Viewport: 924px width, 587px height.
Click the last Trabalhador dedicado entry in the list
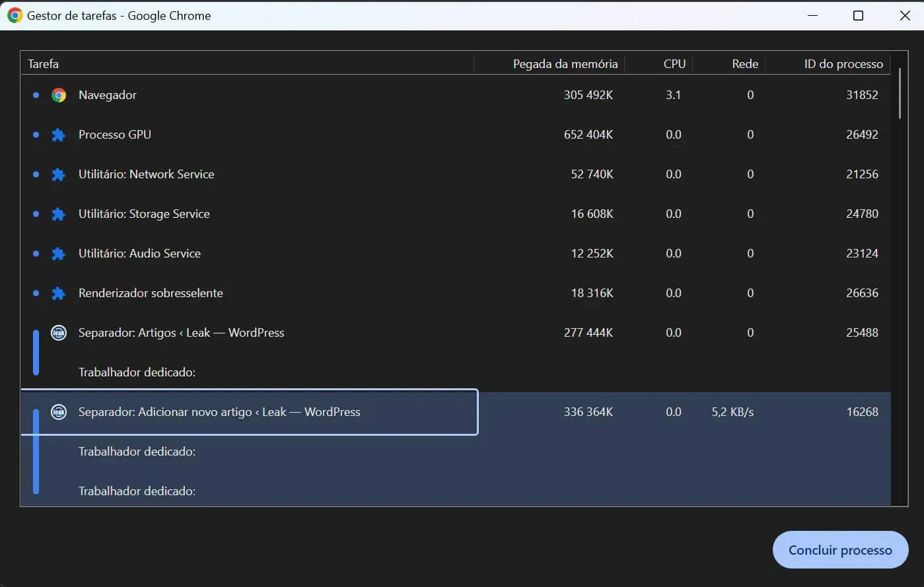[137, 491]
